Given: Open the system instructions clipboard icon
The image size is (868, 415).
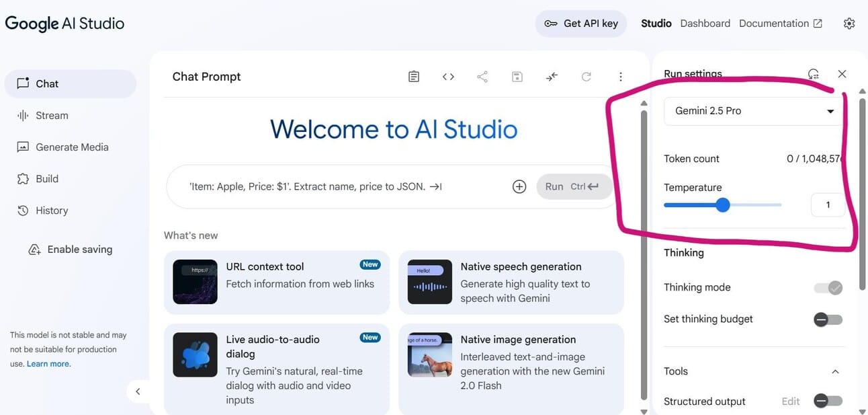Looking at the screenshot, I should (x=414, y=77).
